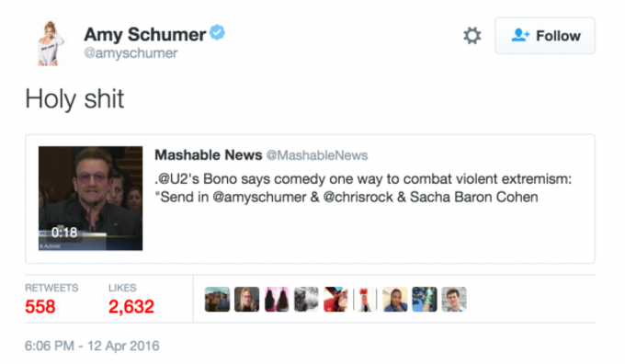Click the Follow button
Viewport: 625px width, 364px height.
click(545, 36)
